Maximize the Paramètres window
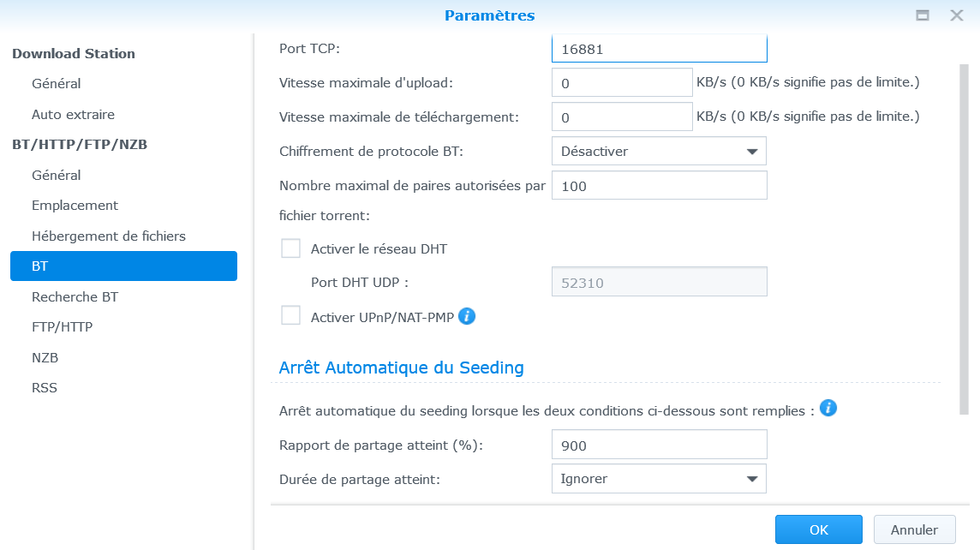 (x=923, y=15)
